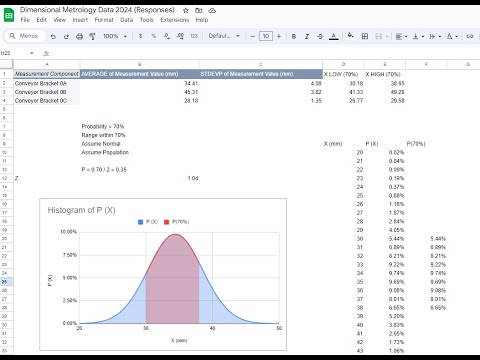480x360 pixels.
Task: Open the View menu
Action: 60,20
